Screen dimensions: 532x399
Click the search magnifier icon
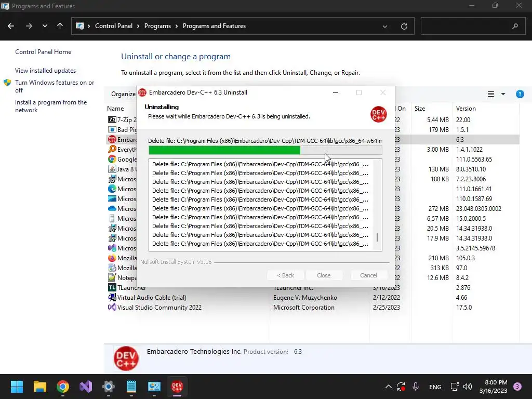515,26
